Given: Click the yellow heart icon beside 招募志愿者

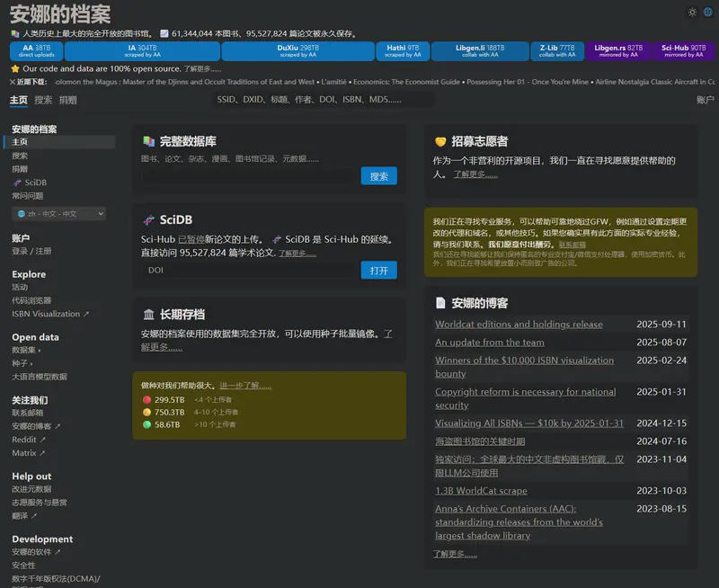Looking at the screenshot, I should [440, 142].
